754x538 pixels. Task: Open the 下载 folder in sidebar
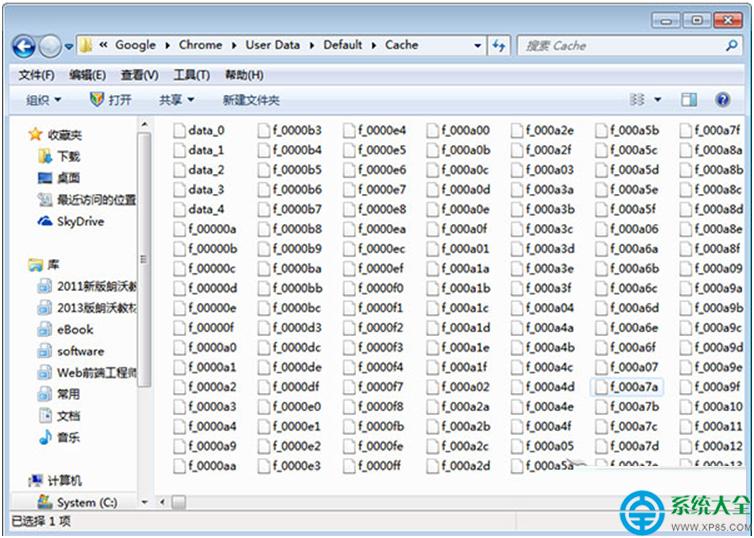point(68,156)
